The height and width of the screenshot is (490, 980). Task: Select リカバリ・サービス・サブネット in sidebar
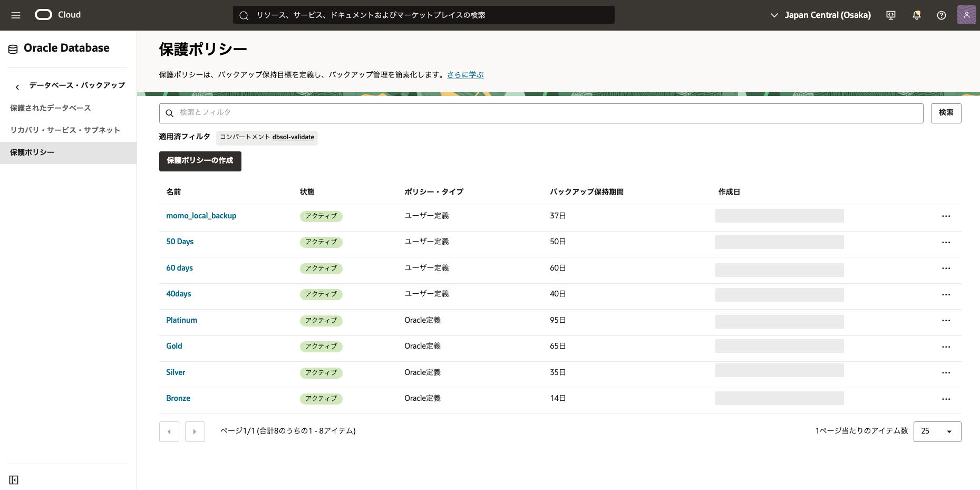click(65, 130)
